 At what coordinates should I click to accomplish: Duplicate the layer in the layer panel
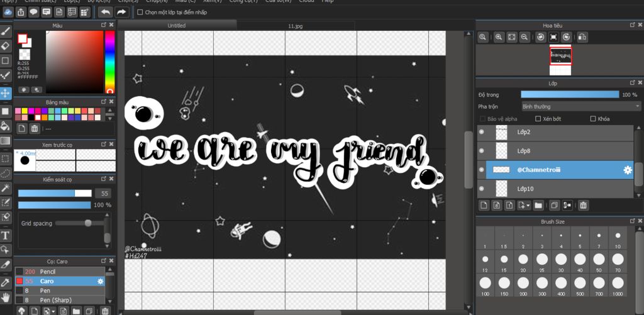coord(554,206)
